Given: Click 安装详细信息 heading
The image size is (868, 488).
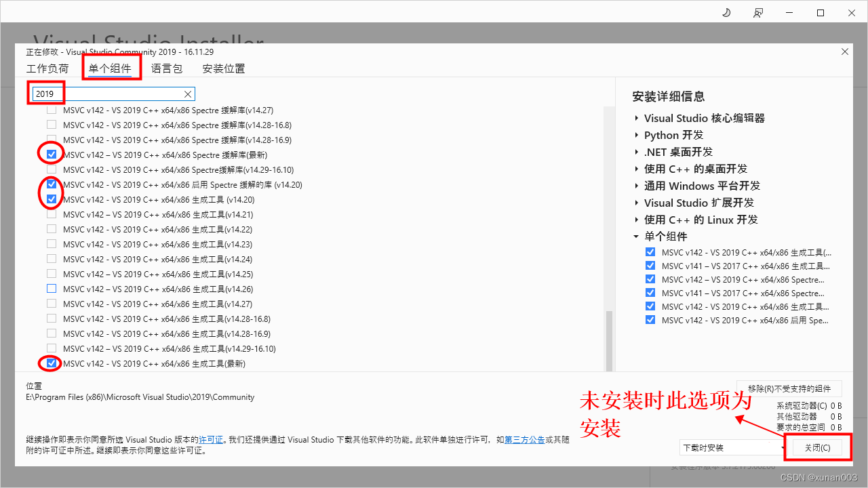Looking at the screenshot, I should 668,96.
